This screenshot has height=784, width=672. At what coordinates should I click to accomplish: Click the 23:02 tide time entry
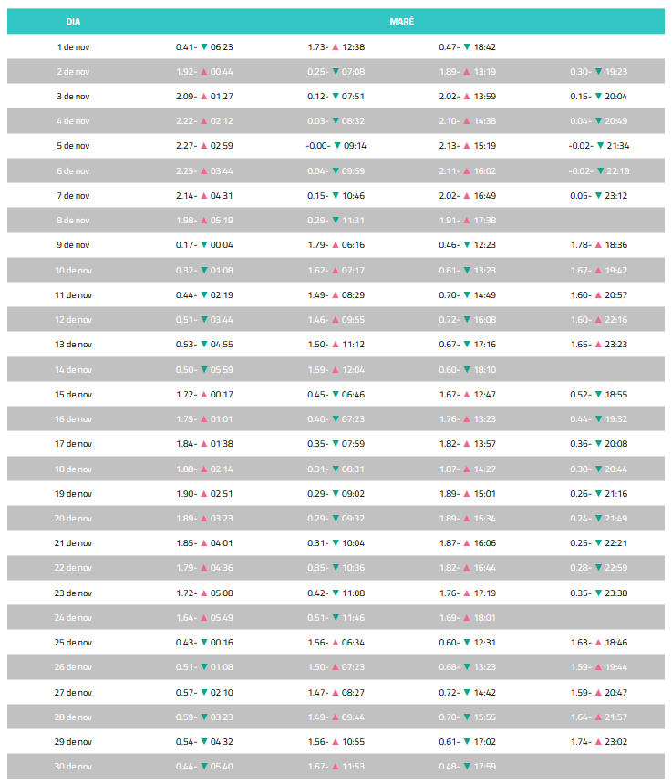coord(617,742)
